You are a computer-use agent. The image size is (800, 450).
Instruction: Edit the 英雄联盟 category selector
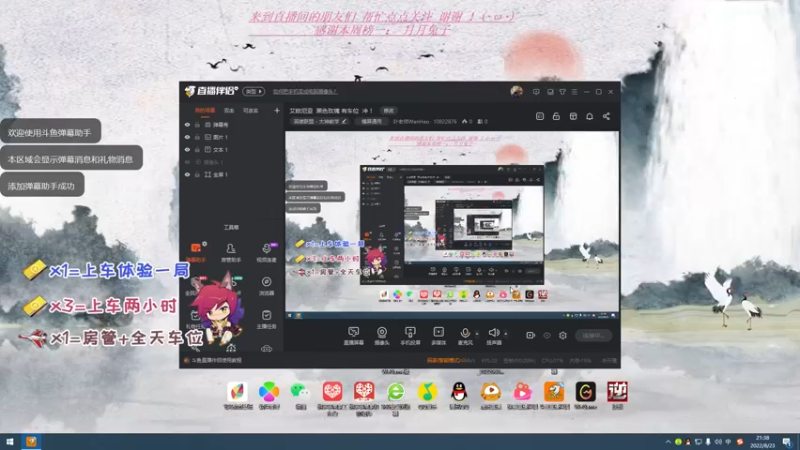(320, 121)
